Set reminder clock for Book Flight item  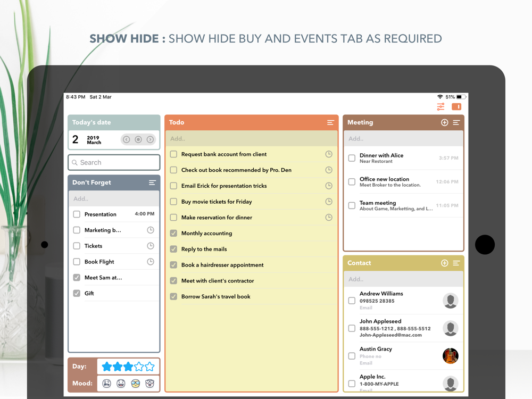(x=151, y=262)
